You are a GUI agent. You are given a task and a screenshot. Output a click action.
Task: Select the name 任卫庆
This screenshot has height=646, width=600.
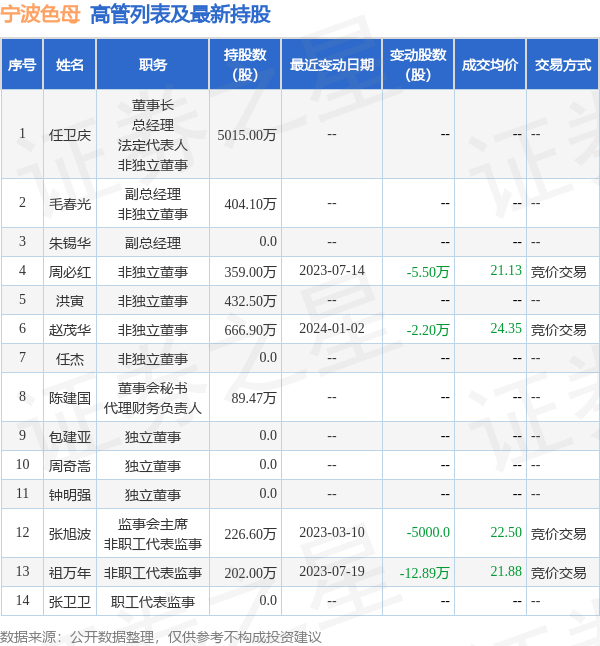[70, 135]
